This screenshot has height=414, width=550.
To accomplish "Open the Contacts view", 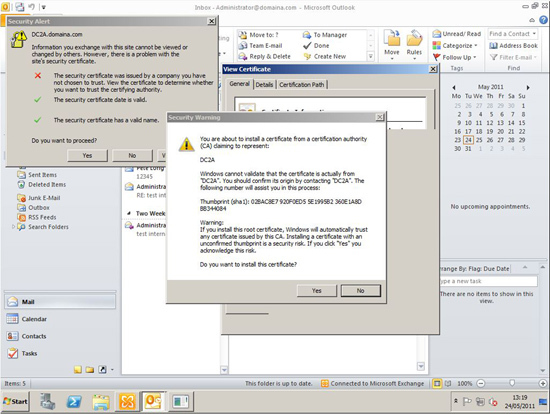I will click(60, 336).
